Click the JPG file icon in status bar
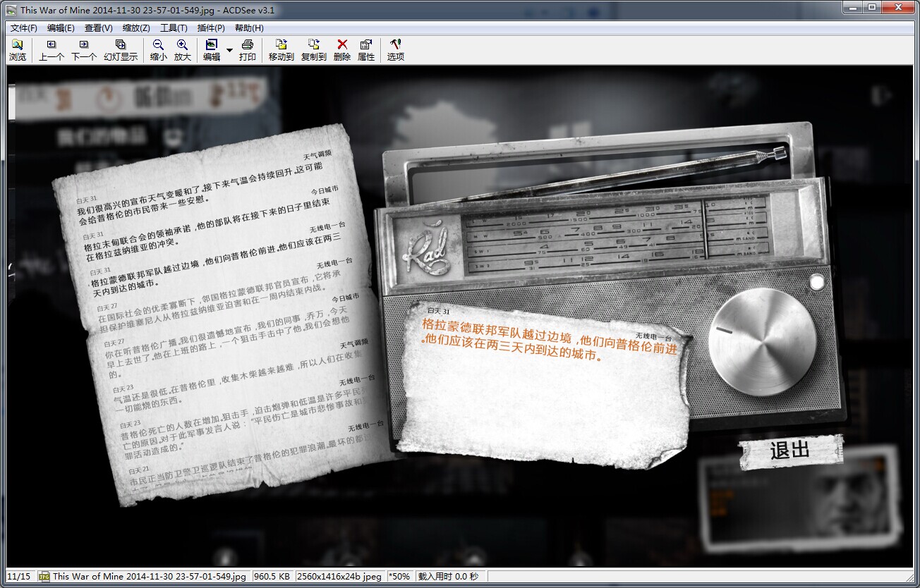Screen dimensions: 920x588 [44, 576]
